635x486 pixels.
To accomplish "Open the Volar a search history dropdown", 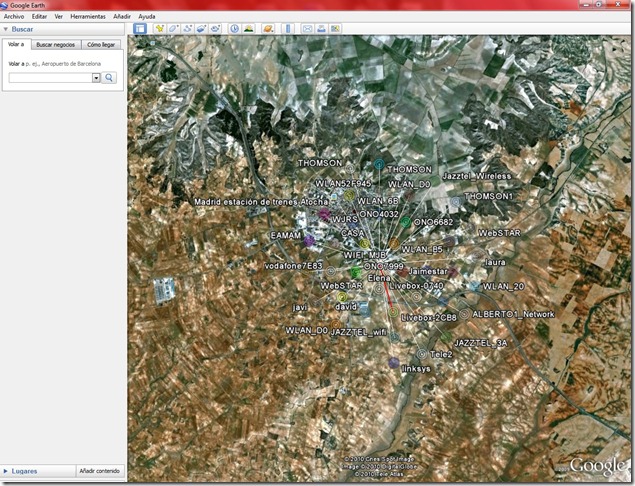I will [96, 77].
